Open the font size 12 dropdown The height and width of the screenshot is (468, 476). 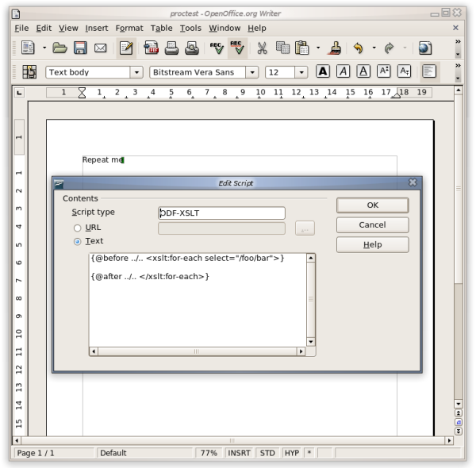[x=301, y=72]
